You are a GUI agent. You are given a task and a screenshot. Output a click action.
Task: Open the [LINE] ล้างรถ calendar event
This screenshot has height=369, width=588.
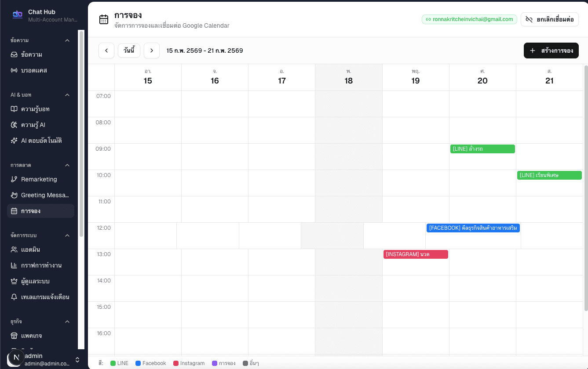tap(482, 149)
